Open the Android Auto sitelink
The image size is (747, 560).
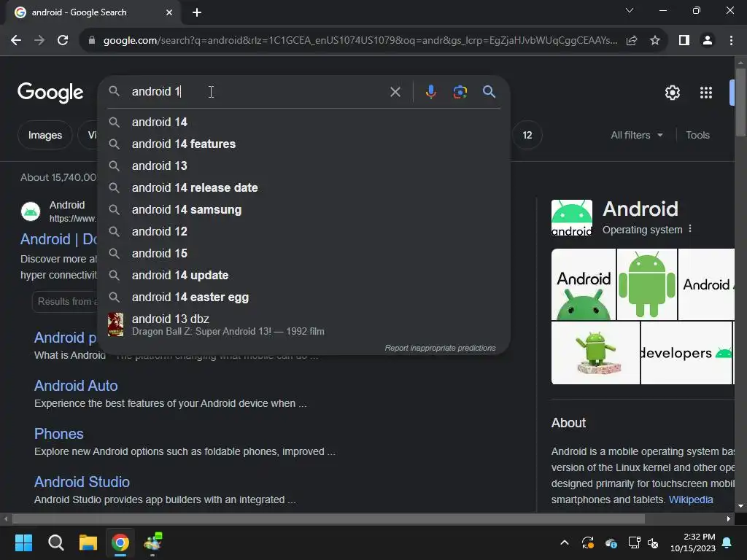click(x=76, y=386)
